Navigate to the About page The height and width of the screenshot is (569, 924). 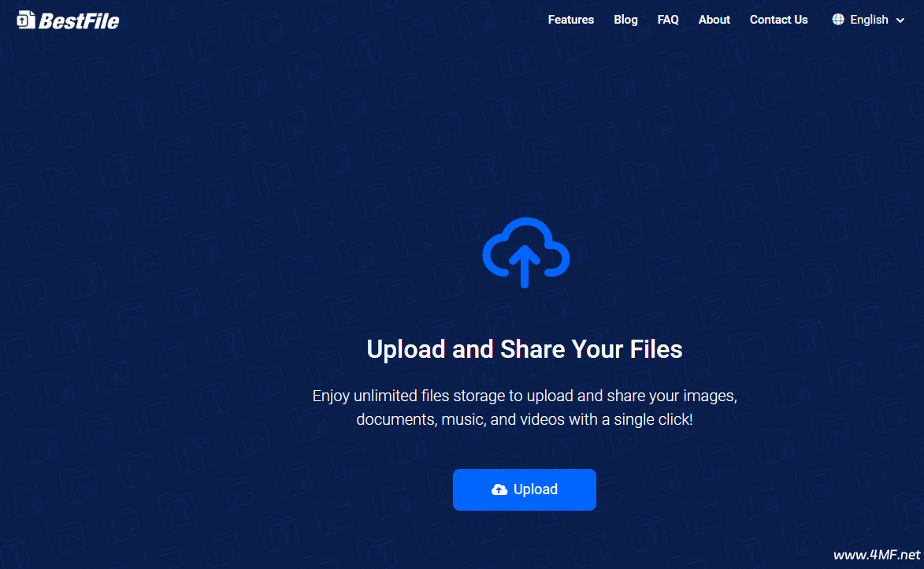click(x=714, y=20)
